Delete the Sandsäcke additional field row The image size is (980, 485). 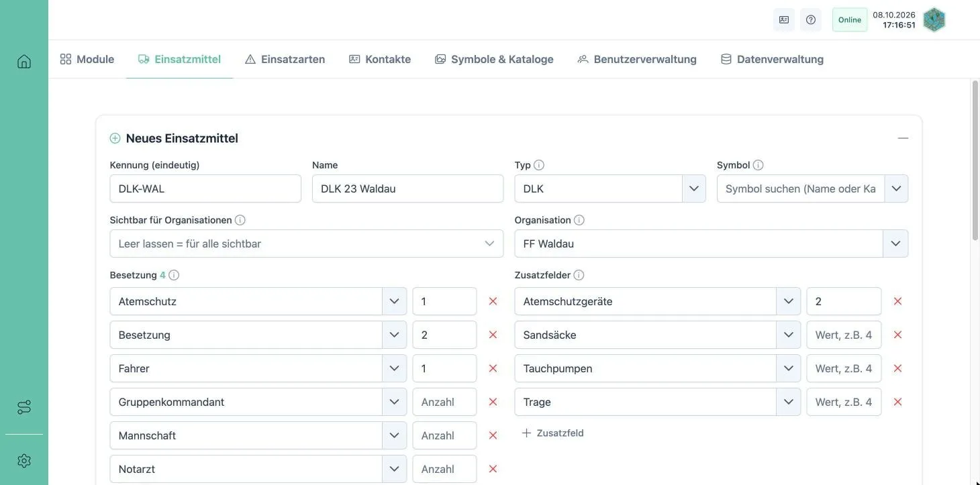point(897,335)
